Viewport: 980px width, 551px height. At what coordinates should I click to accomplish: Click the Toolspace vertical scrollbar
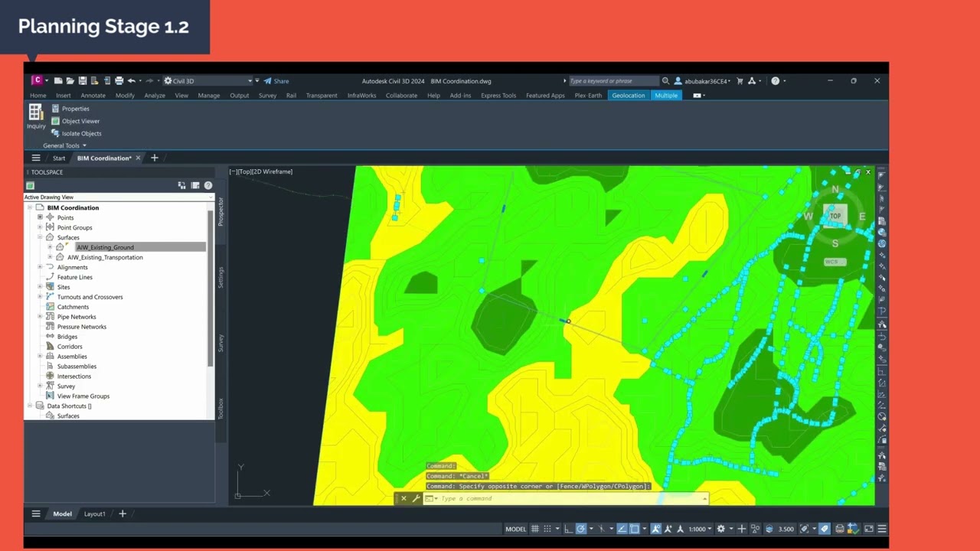[x=211, y=287]
